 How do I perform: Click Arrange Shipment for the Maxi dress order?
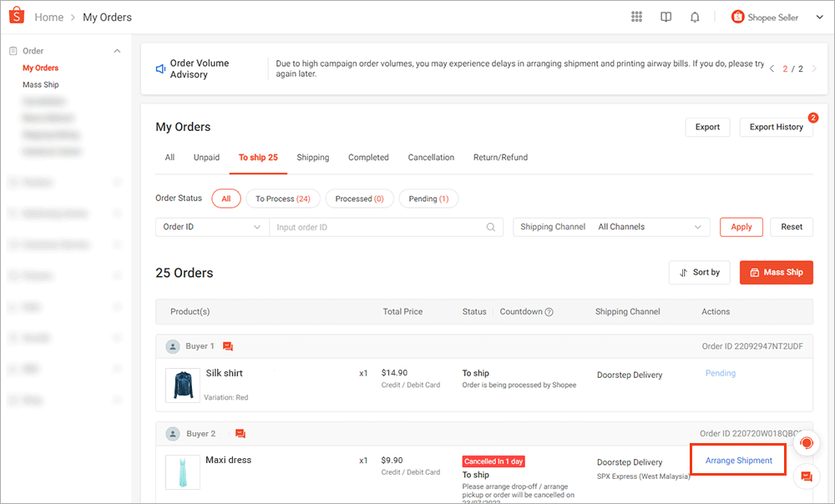pos(737,460)
